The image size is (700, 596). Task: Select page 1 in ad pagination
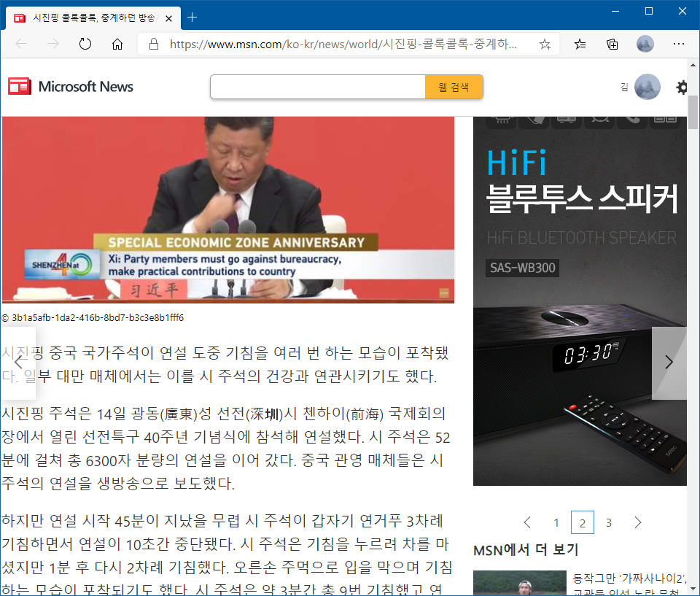(x=556, y=522)
